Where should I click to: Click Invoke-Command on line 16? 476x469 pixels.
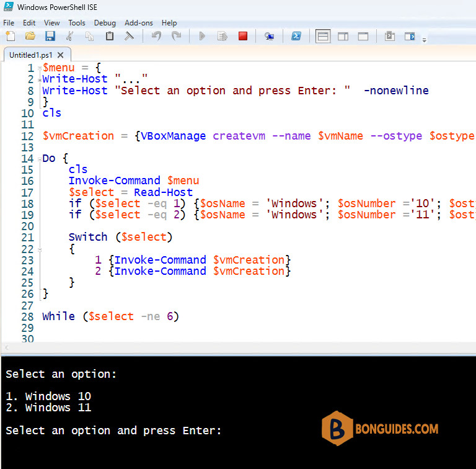(115, 181)
